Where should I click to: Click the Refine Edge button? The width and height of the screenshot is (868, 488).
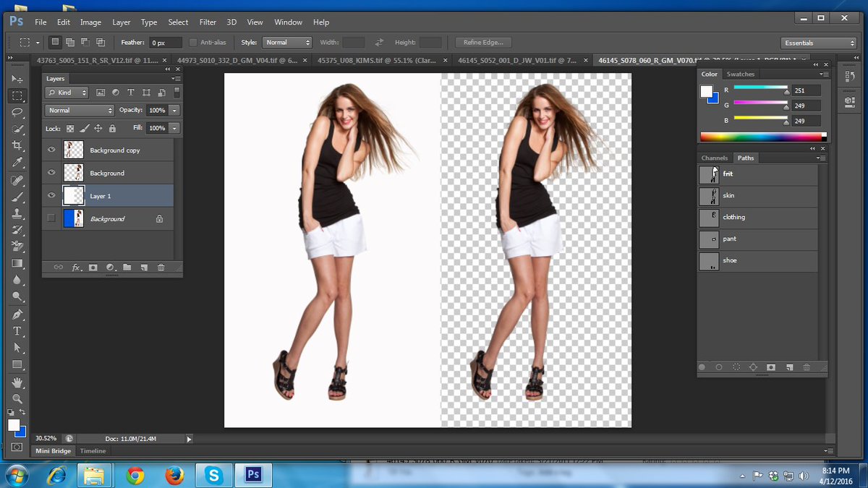pos(484,43)
